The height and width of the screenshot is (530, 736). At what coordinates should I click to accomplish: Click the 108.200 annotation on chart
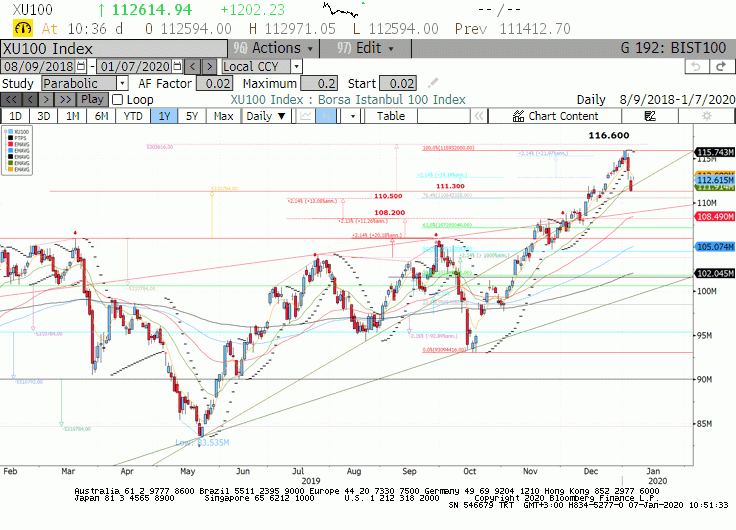coord(390,213)
